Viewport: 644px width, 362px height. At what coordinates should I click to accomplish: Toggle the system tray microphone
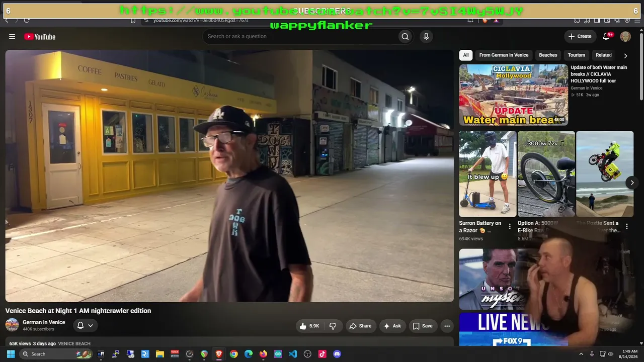pyautogui.click(x=592, y=354)
